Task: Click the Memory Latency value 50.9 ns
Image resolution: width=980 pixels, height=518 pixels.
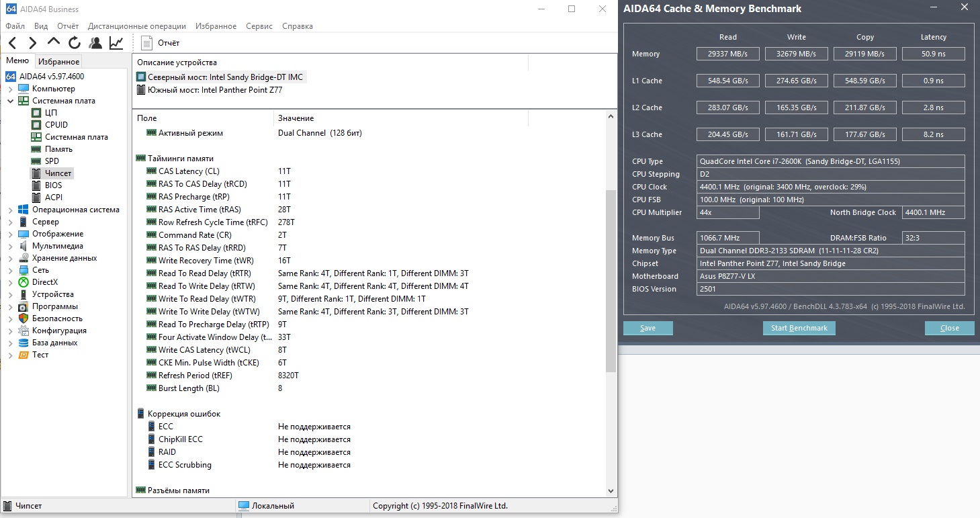Action: pyautogui.click(x=934, y=54)
